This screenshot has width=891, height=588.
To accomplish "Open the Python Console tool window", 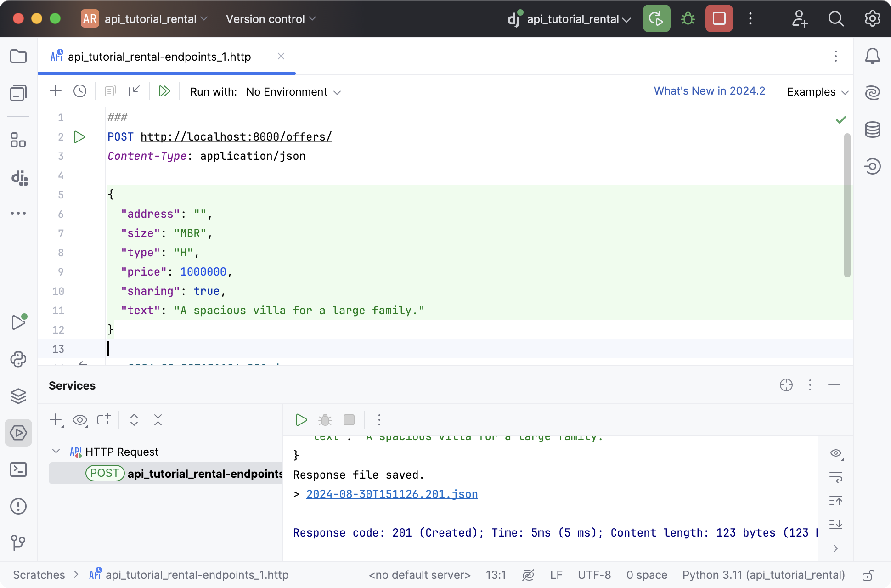I will pyautogui.click(x=18, y=359).
